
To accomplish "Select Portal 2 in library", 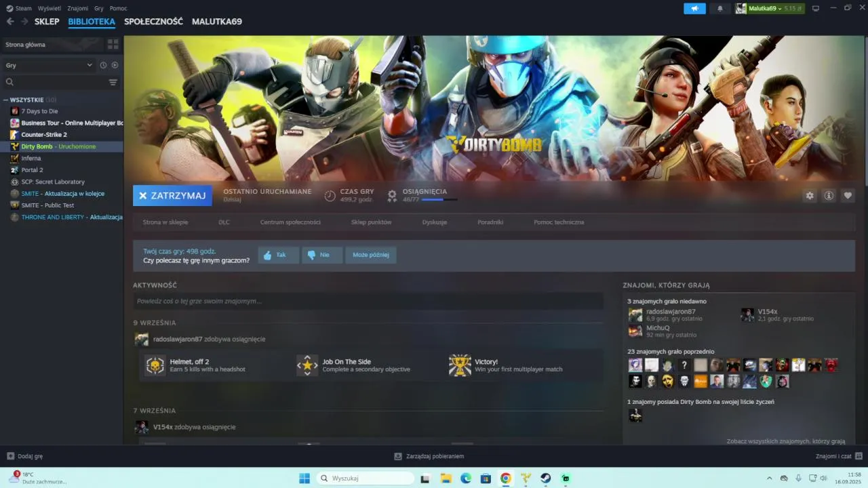I will tap(62, 170).
